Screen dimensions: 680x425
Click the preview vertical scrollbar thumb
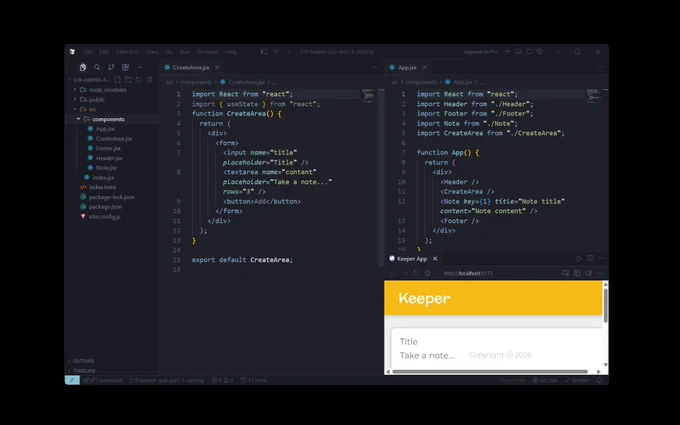(x=605, y=305)
